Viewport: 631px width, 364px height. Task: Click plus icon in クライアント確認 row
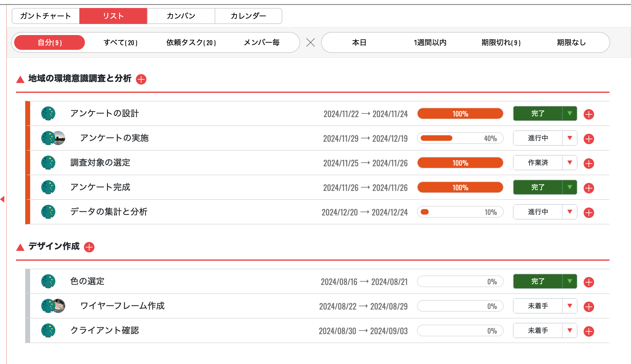[x=589, y=331]
